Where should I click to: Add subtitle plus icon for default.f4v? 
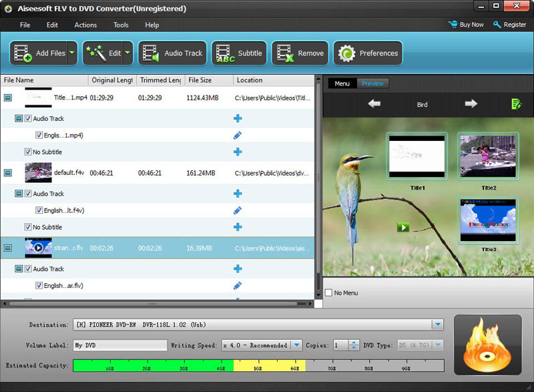pyautogui.click(x=238, y=227)
